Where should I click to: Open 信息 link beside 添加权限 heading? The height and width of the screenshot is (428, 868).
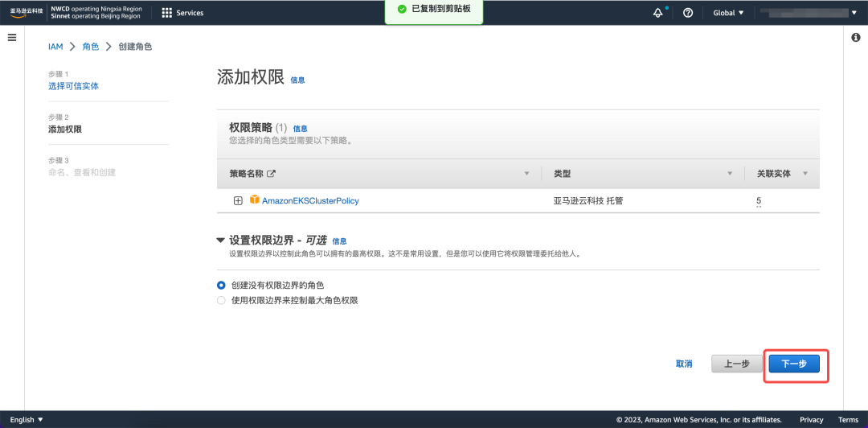298,80
